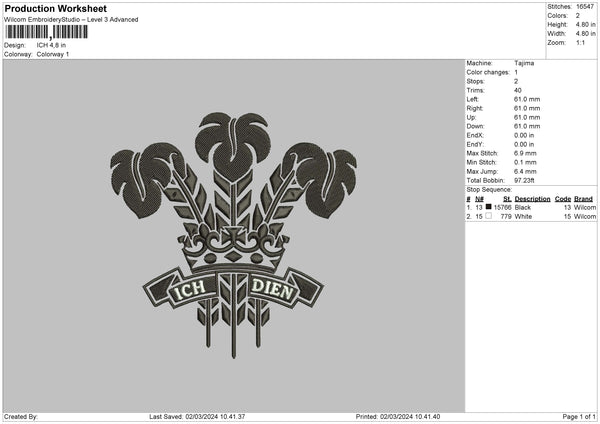Screen dimensions: 600x424
Task: Select the 'Black' description in stop row 1
Action: tap(523, 207)
